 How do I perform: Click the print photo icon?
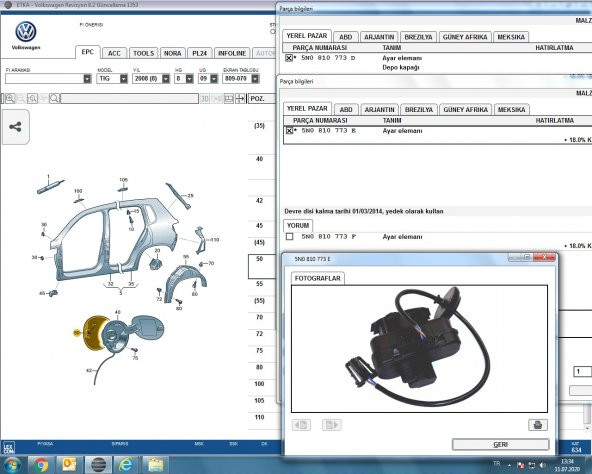tap(538, 425)
